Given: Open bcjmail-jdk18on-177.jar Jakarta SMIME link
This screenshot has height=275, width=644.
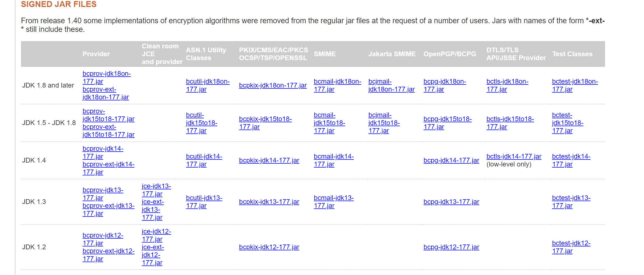Looking at the screenshot, I should (x=391, y=85).
